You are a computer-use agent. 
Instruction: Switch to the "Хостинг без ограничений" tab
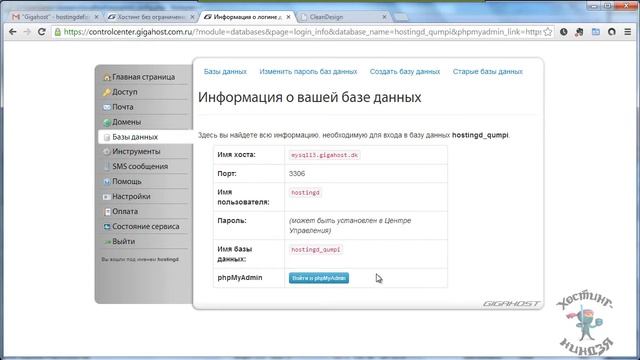point(149,17)
